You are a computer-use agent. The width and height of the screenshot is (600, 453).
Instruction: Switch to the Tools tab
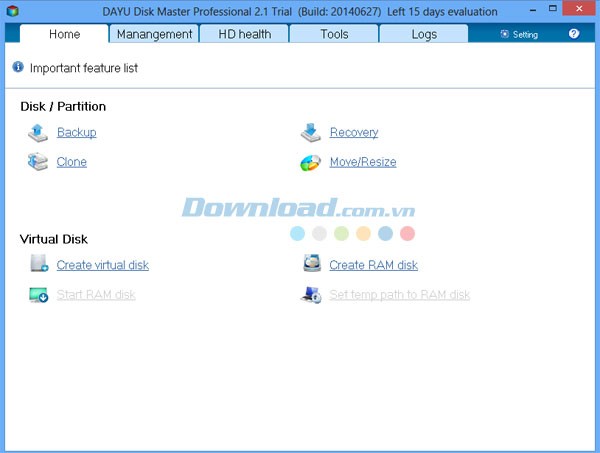(x=334, y=34)
